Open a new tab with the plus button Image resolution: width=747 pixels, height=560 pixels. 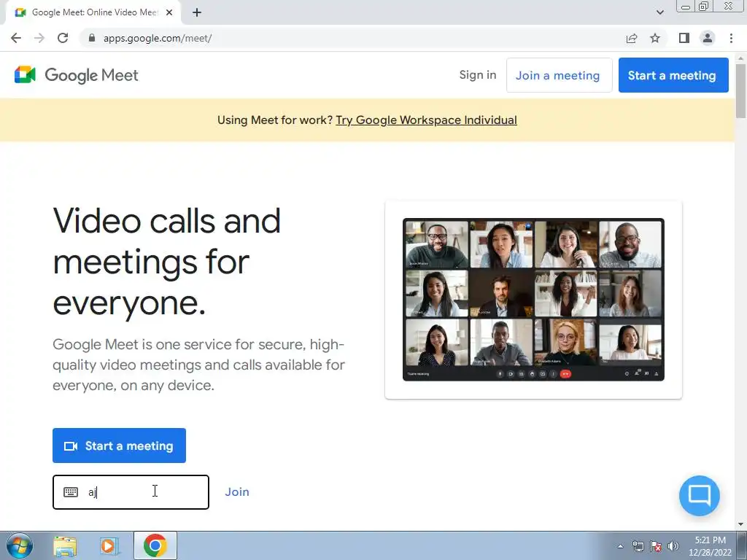click(197, 12)
